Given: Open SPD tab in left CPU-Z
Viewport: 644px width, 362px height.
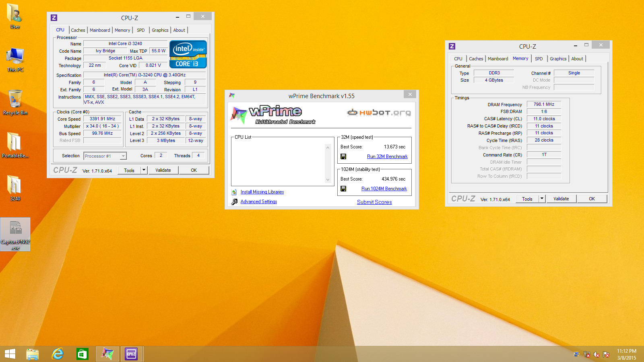Looking at the screenshot, I should [140, 30].
